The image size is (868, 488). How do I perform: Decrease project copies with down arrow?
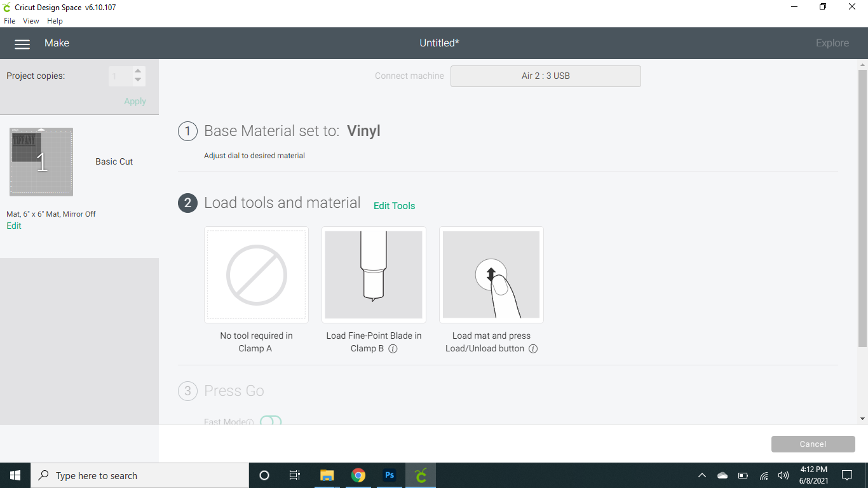pos(138,80)
